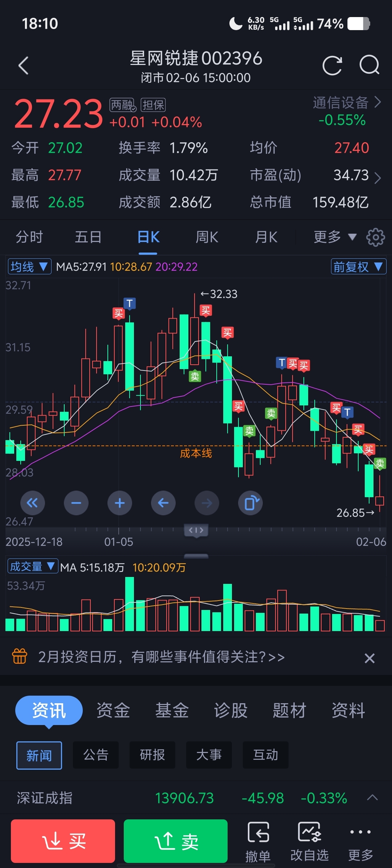Open chart settings gear
This screenshot has height=868, width=392.
376,237
